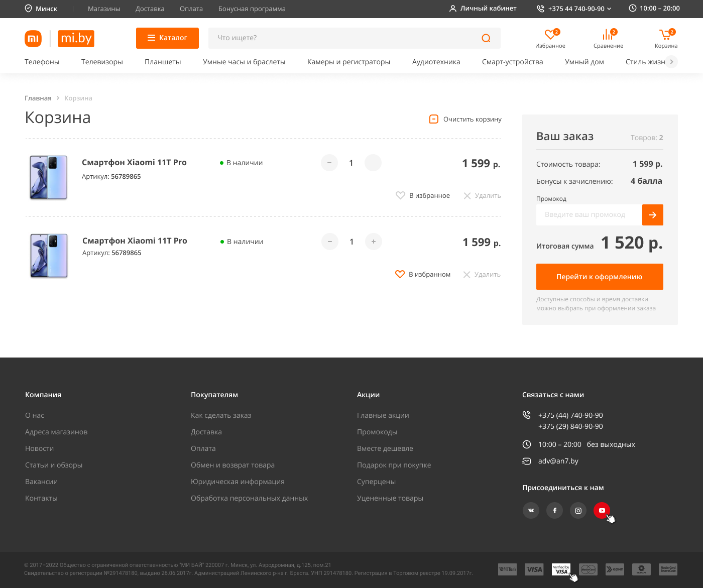Screen dimensions: 703x588
Task: Open the Facebook social icon
Action: (x=554, y=510)
